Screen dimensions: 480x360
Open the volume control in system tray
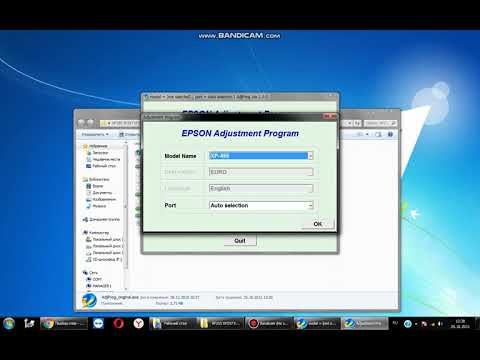click(440, 324)
